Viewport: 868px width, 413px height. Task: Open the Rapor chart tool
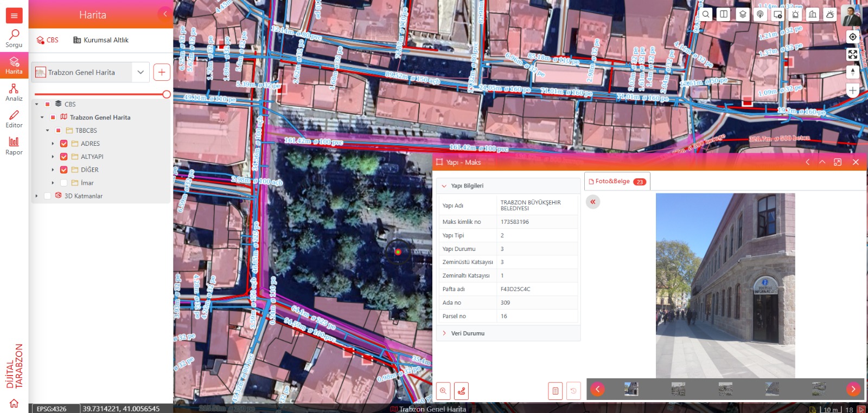[14, 146]
